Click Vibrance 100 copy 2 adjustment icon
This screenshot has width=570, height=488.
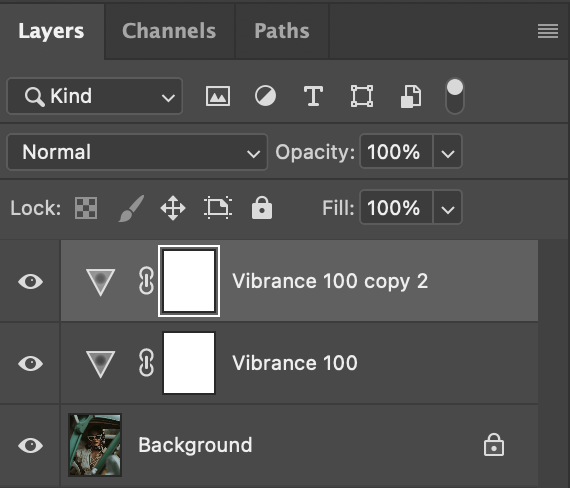pos(101,282)
